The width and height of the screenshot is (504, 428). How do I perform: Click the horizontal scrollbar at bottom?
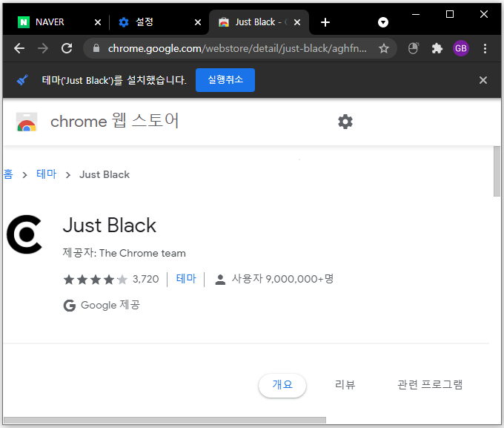(165, 420)
